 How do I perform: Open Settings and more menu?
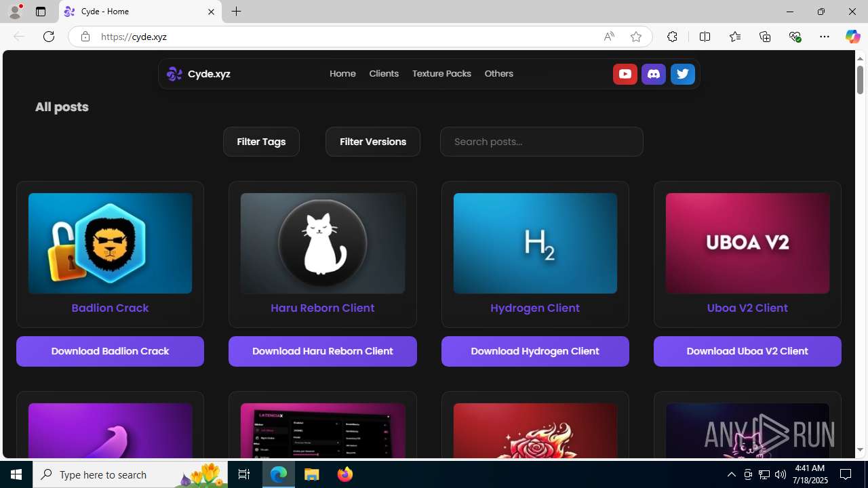pos(825,37)
